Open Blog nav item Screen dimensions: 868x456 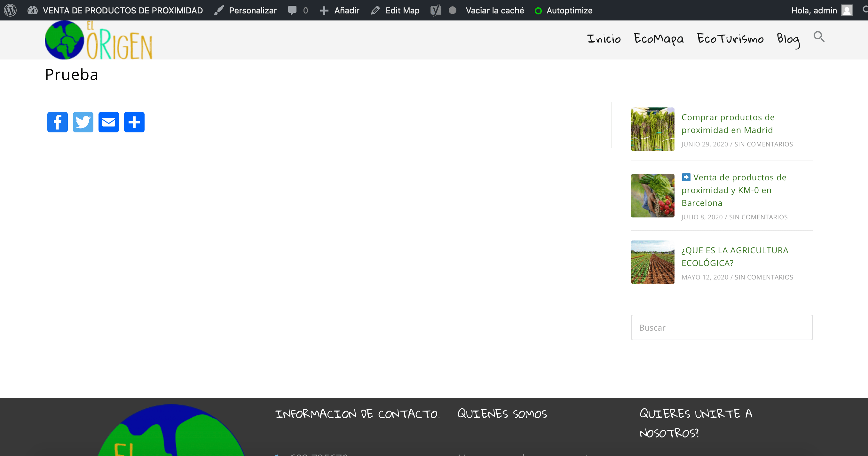(788, 40)
